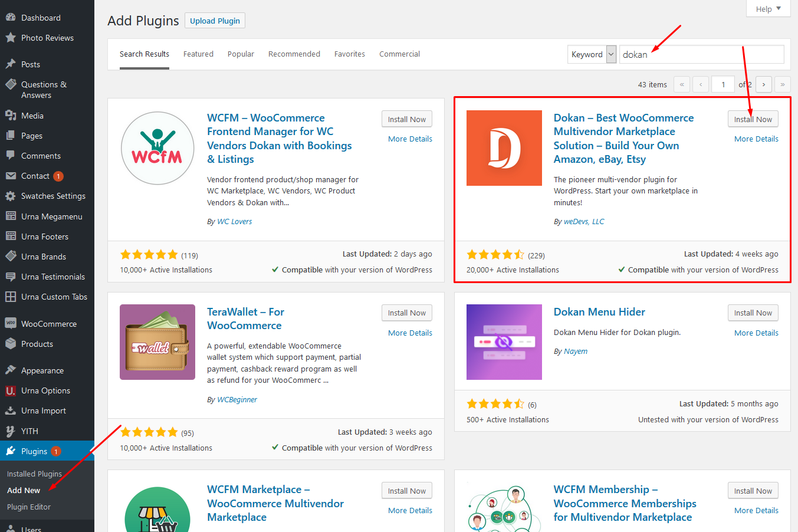Image resolution: width=798 pixels, height=532 pixels.
Task: Click the WC Lovers author link
Action: pyautogui.click(x=234, y=221)
